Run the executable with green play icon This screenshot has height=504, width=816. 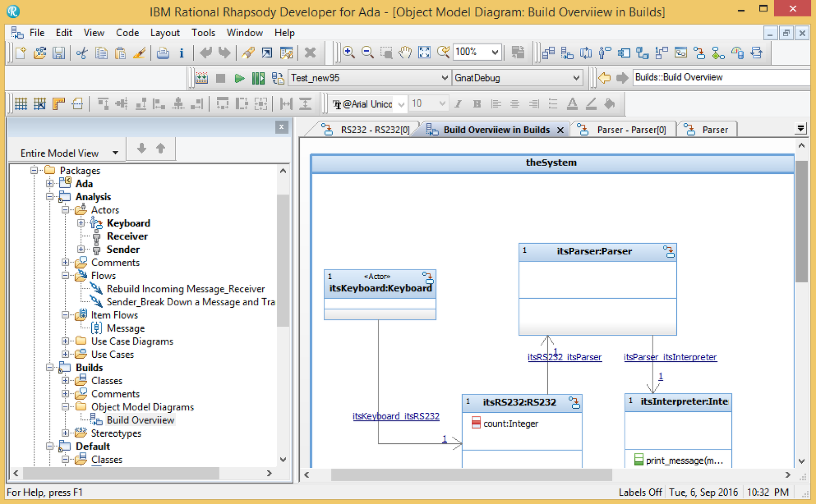pos(239,78)
